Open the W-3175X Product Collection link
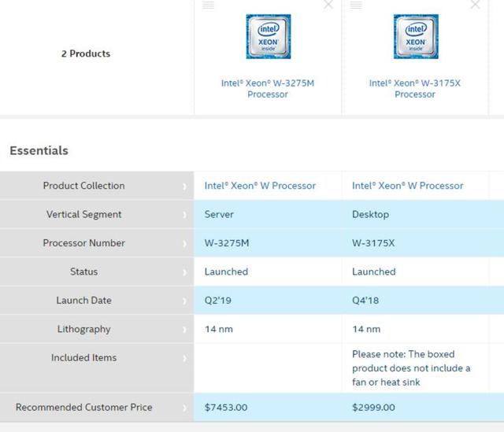Screen dimensions: 504x432 point(407,186)
